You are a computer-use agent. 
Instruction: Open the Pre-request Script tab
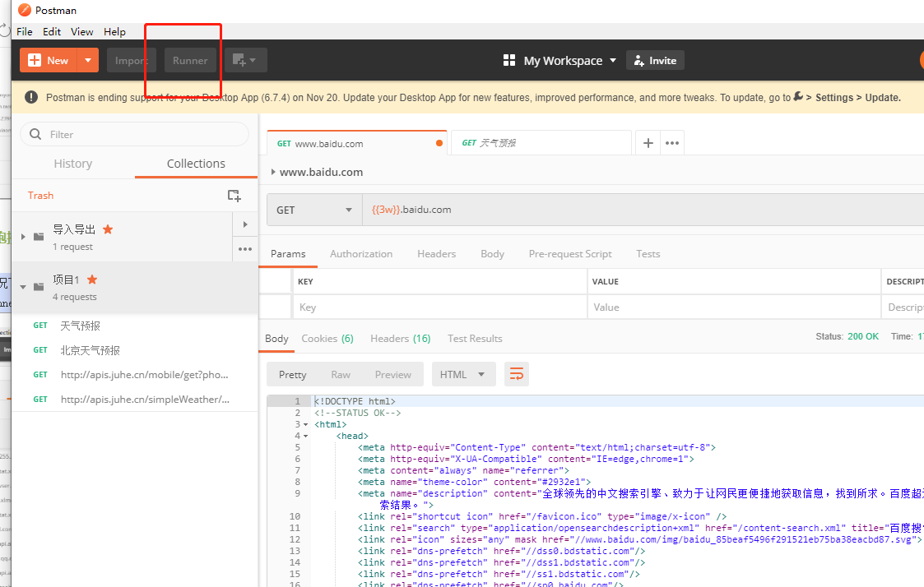[x=570, y=254]
